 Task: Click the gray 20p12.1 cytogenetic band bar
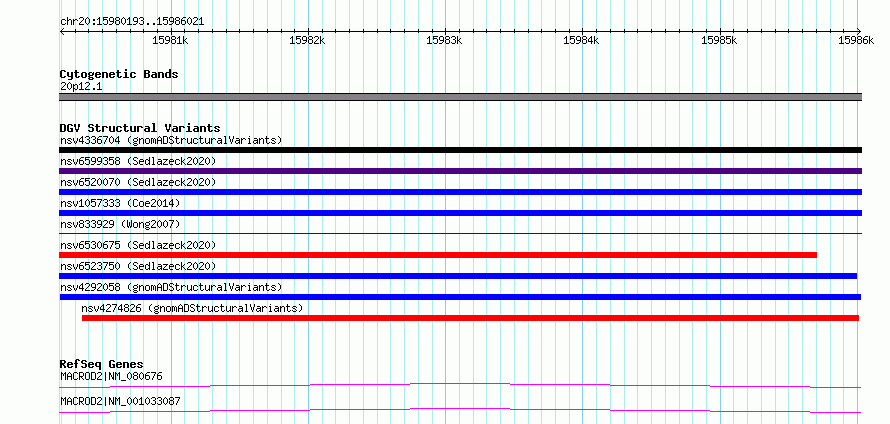click(460, 96)
